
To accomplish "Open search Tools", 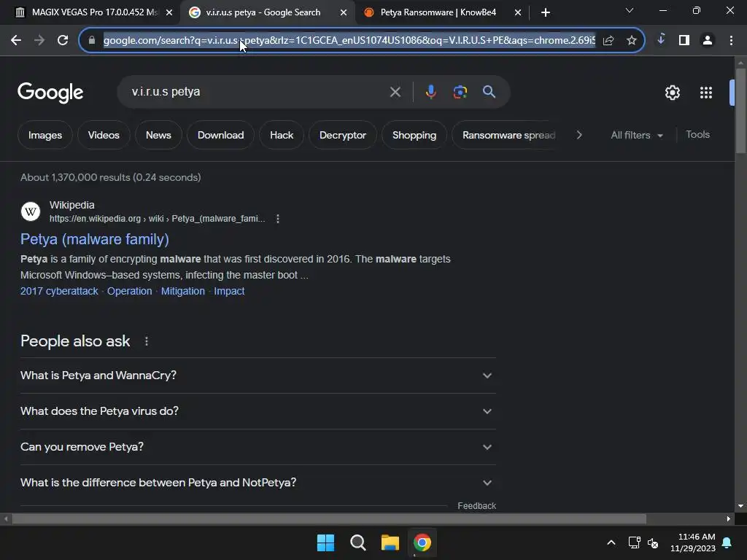I will [x=697, y=135].
